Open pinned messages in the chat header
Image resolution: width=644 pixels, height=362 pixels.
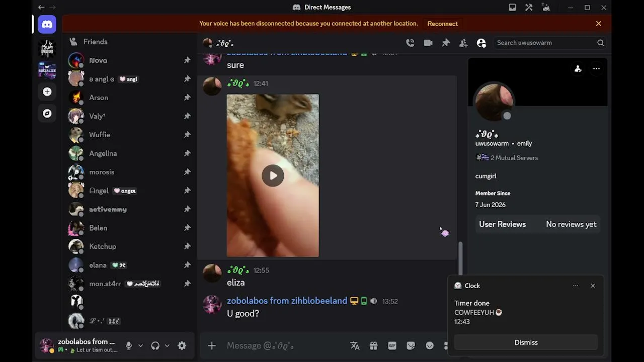click(446, 43)
